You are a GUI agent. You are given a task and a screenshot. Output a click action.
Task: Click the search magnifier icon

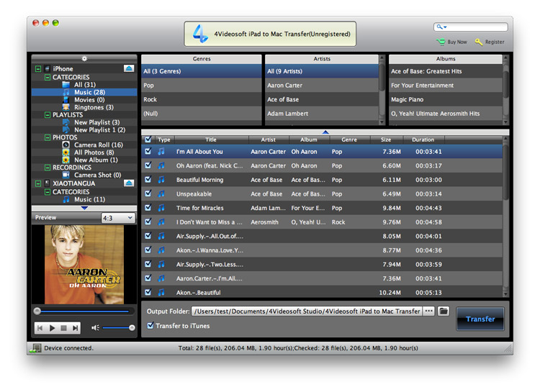click(439, 27)
